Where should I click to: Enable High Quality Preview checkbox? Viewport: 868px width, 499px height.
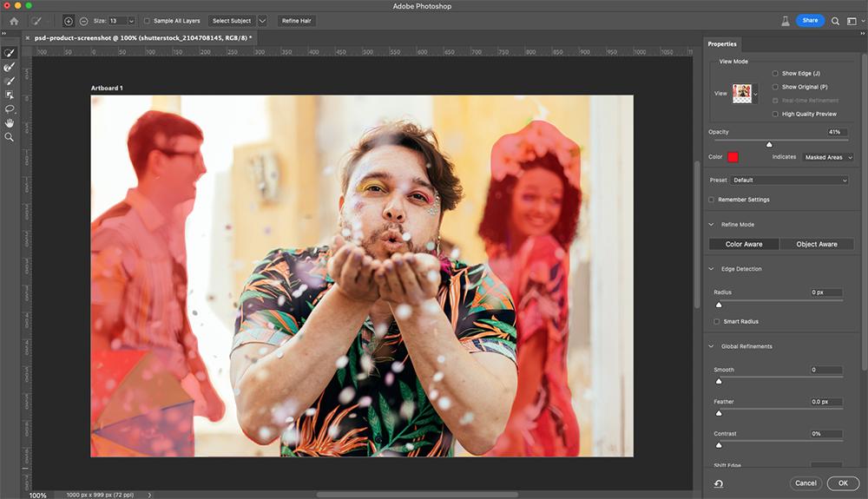(775, 114)
